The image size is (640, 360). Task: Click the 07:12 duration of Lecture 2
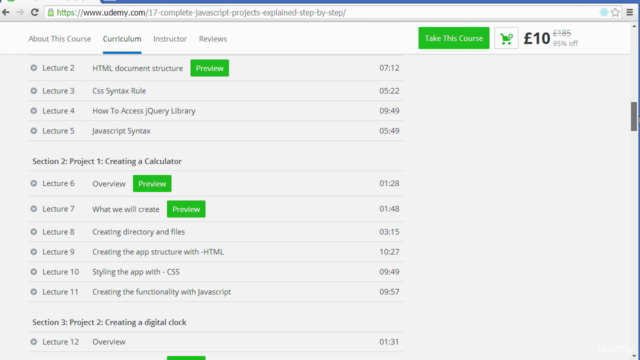point(389,68)
